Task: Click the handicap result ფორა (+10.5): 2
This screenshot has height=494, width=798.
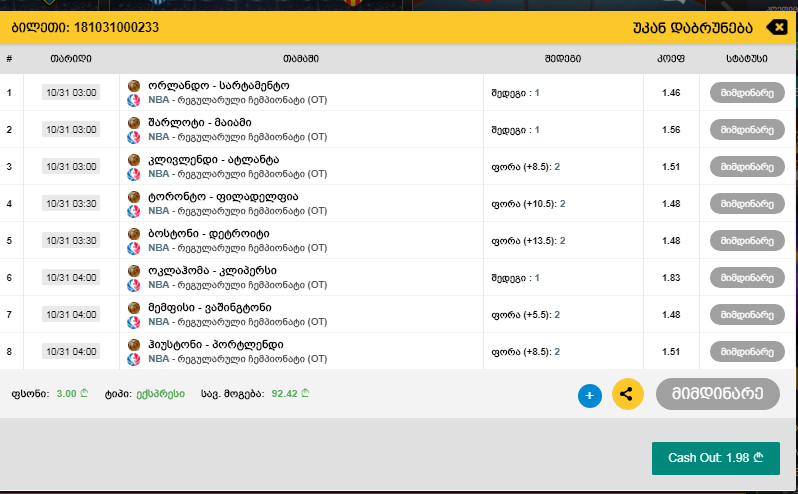Action: 528,204
